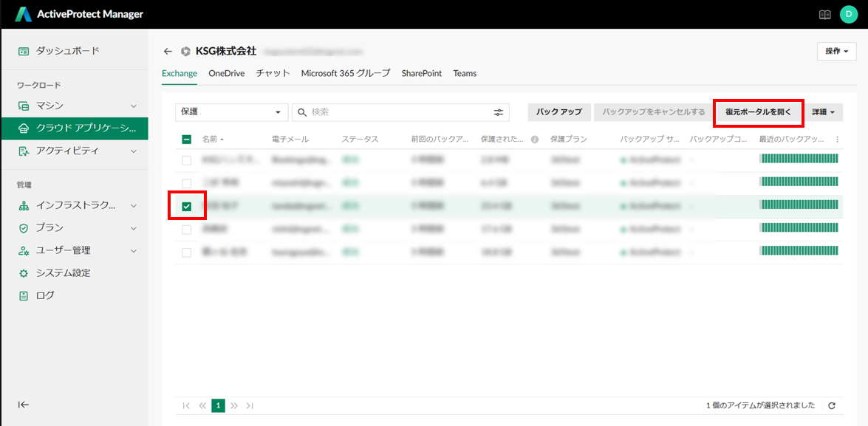Go to the last page arrow
The height and width of the screenshot is (426, 868).
[x=250, y=405]
